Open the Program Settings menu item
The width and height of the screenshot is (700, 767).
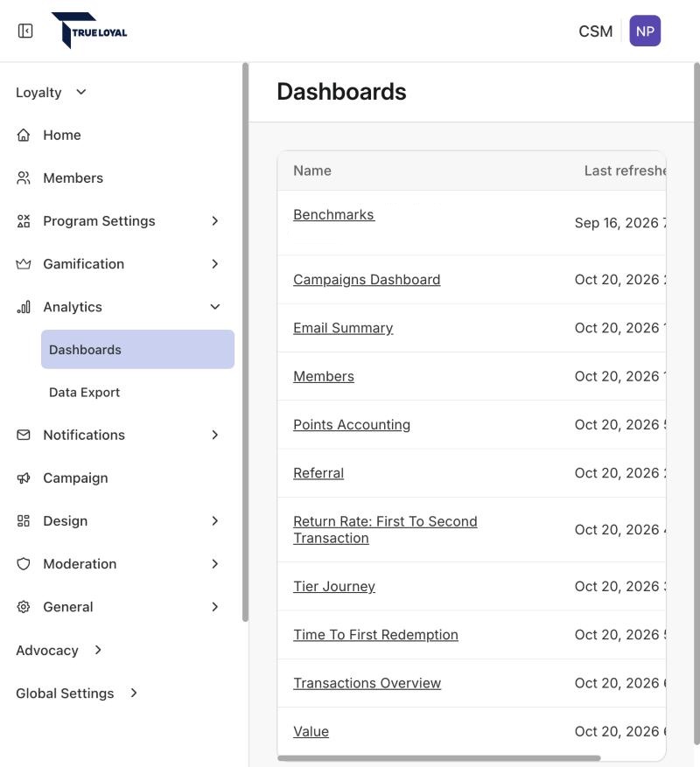pyautogui.click(x=99, y=221)
